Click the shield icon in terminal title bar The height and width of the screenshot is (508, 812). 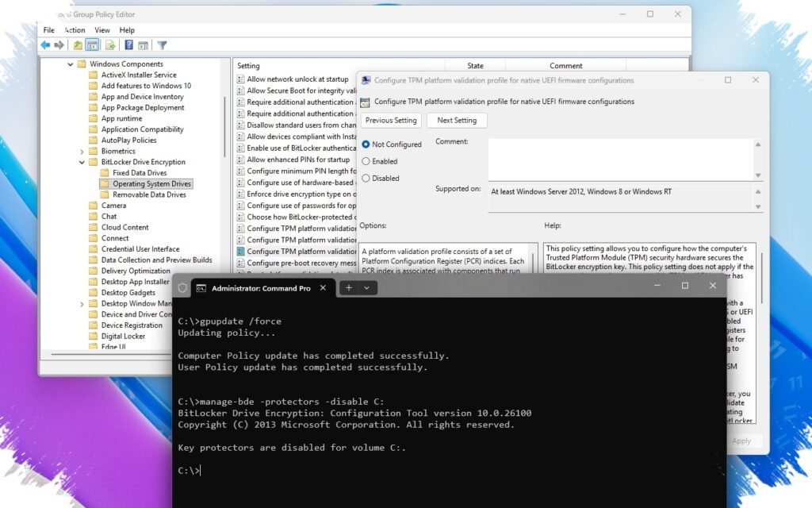tap(182, 287)
